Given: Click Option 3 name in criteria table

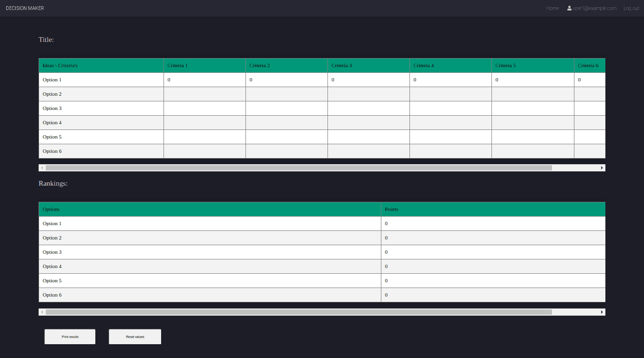Looking at the screenshot, I should pyautogui.click(x=101, y=108).
